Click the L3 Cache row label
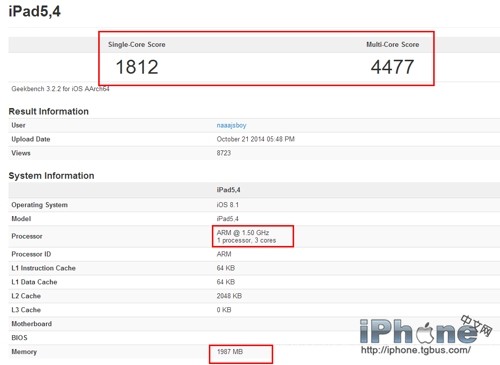The image size is (500, 365). pos(26,310)
